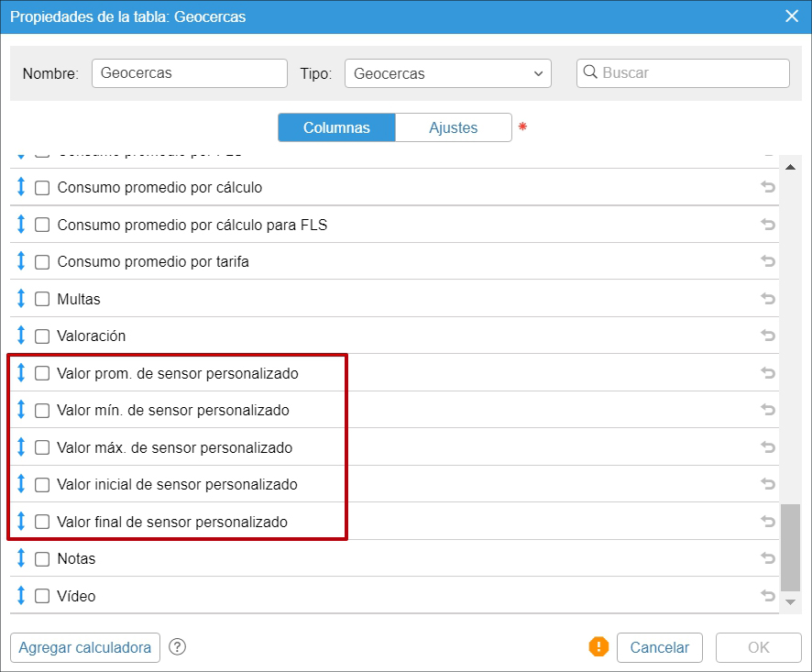Switch to the Ajustes tab

click(453, 127)
